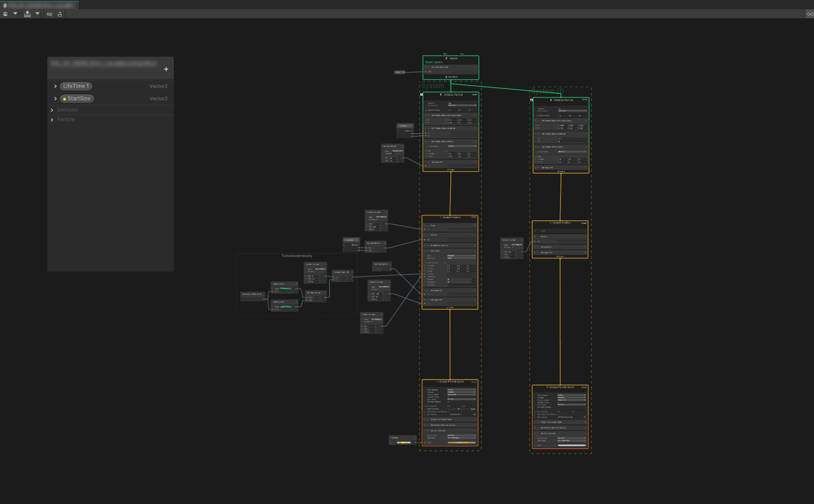
Task: Expand the StartSize property
Action: 55,99
